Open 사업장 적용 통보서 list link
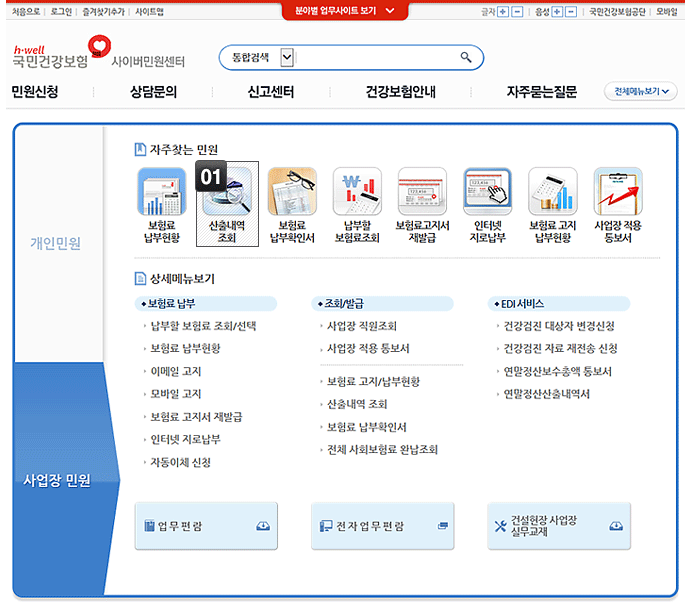This screenshot has height=608, width=690. click(368, 348)
